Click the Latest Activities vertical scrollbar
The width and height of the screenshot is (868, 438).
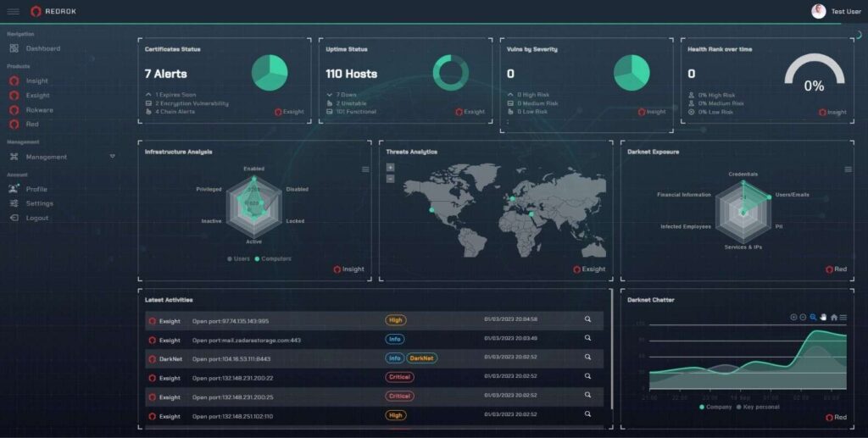point(611,350)
